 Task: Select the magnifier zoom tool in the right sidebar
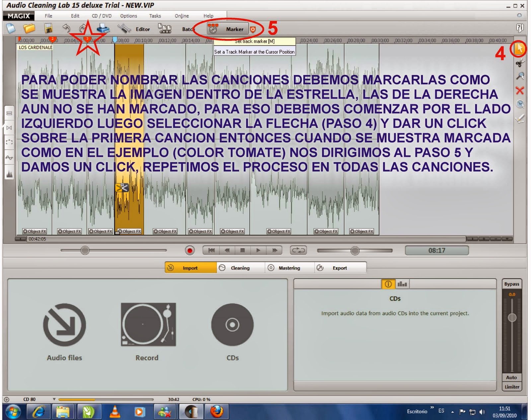tap(520, 76)
